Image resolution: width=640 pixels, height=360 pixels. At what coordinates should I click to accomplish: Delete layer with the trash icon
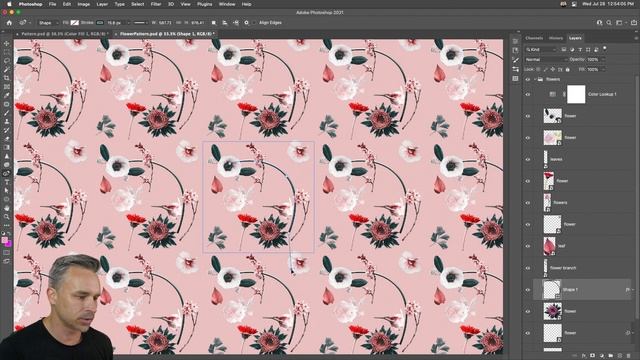click(x=629, y=356)
